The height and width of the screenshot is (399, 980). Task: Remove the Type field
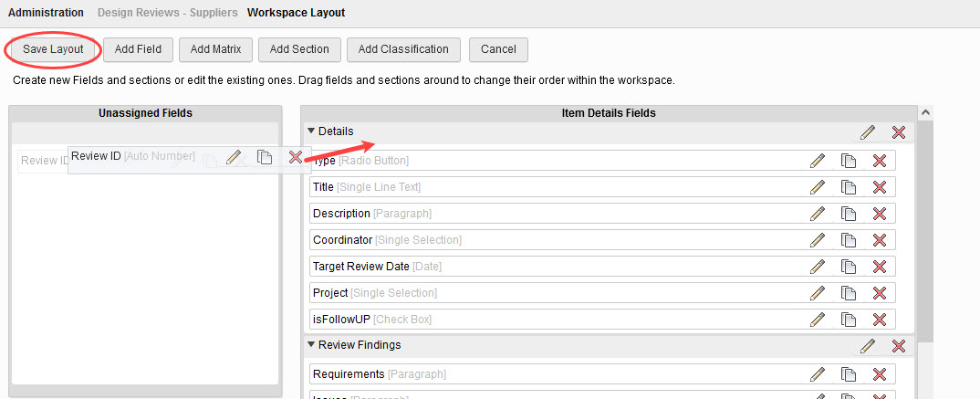pos(880,161)
